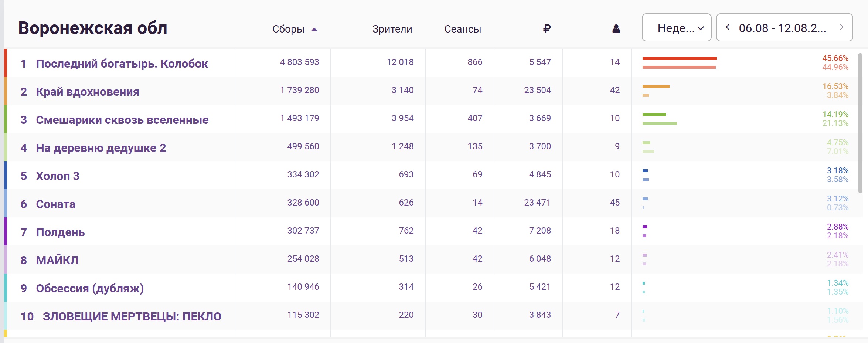Sort table by Сеансы column

pos(463,29)
